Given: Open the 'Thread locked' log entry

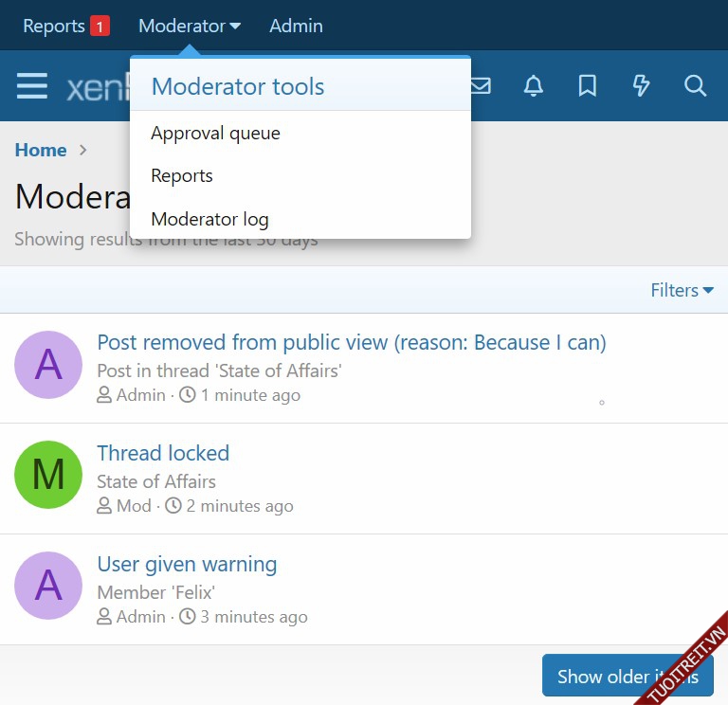Looking at the screenshot, I should [x=163, y=453].
